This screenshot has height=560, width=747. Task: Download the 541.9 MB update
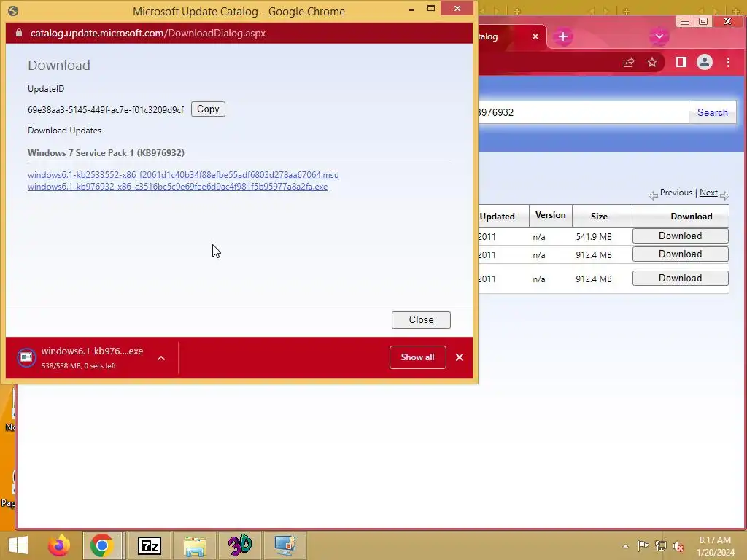pos(680,236)
